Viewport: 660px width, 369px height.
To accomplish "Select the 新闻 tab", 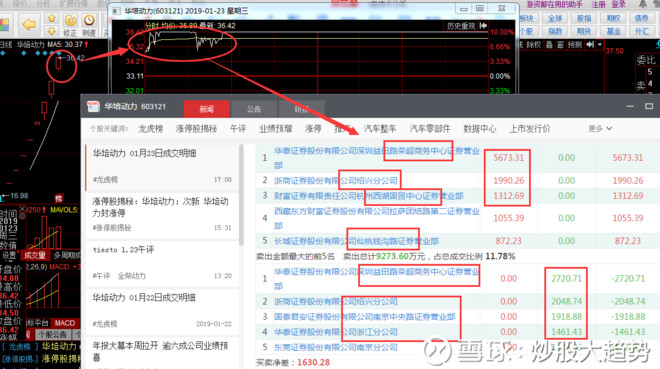I will [x=206, y=109].
